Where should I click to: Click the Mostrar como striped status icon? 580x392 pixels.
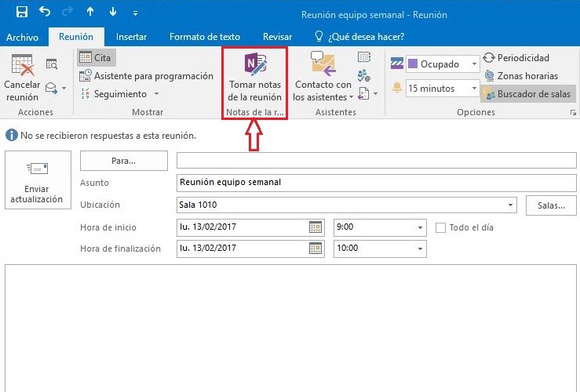tap(397, 64)
